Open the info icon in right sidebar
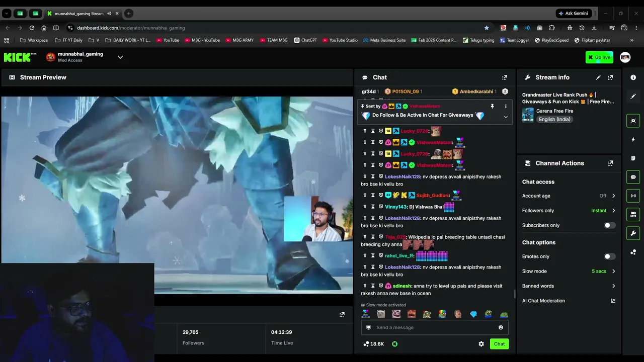Screen dimensions: 644x362 pos(633,77)
